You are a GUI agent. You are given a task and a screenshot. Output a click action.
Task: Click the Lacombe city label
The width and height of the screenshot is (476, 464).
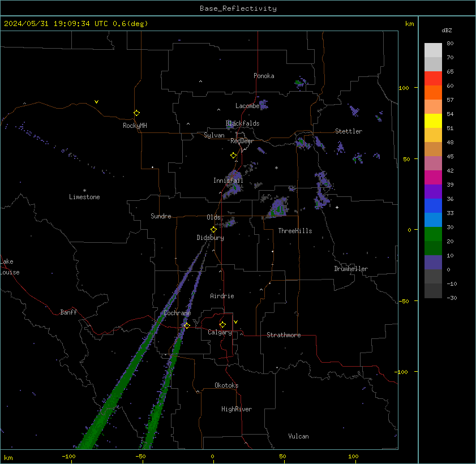pos(247,106)
